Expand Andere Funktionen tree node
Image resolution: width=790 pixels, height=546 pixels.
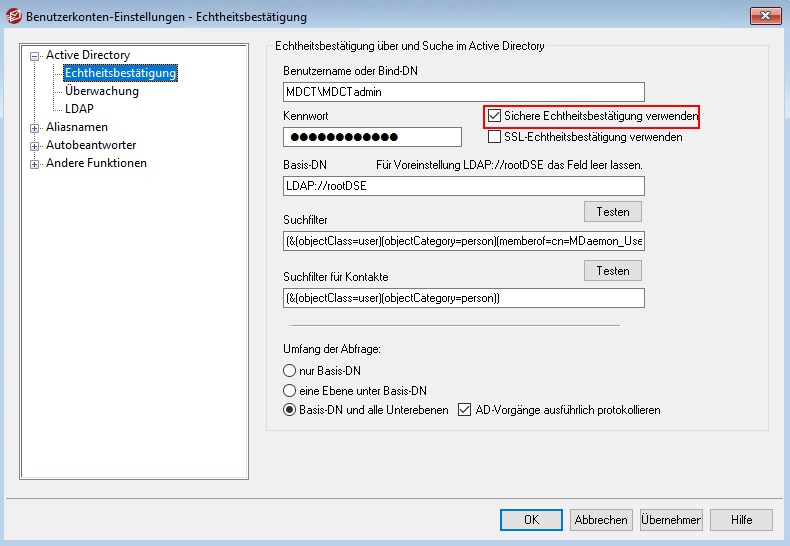pos(35,164)
